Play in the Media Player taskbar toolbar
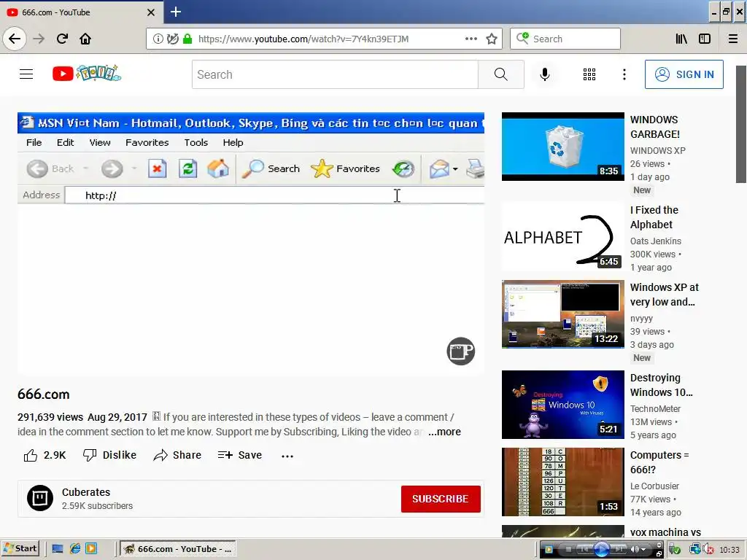 coord(602,549)
